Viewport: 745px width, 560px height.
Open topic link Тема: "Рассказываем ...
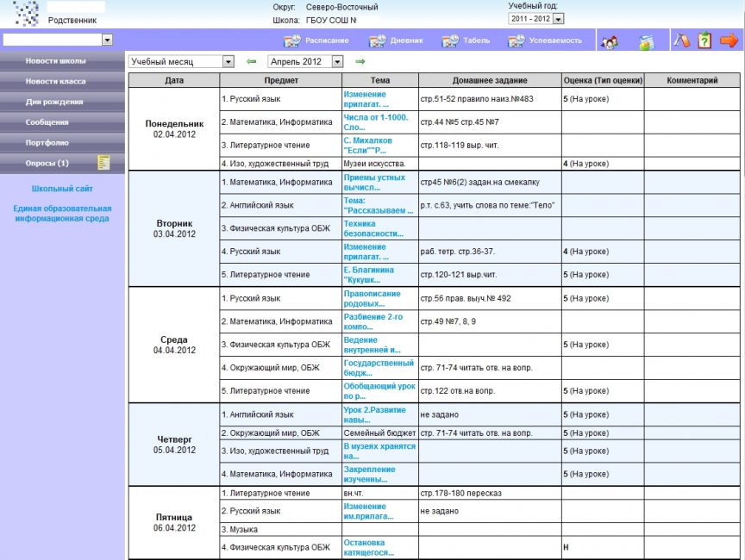coord(379,206)
